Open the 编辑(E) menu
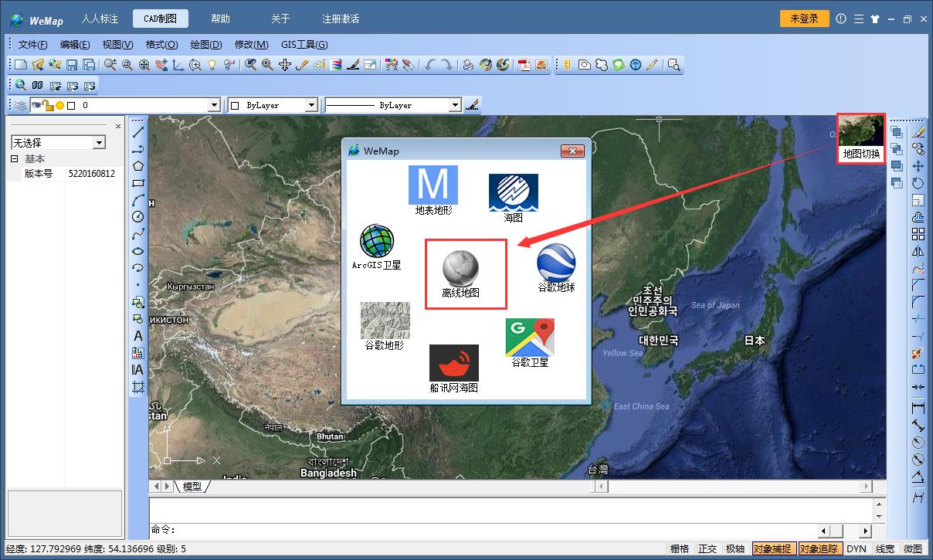Image resolution: width=933 pixels, height=560 pixels. pos(75,45)
